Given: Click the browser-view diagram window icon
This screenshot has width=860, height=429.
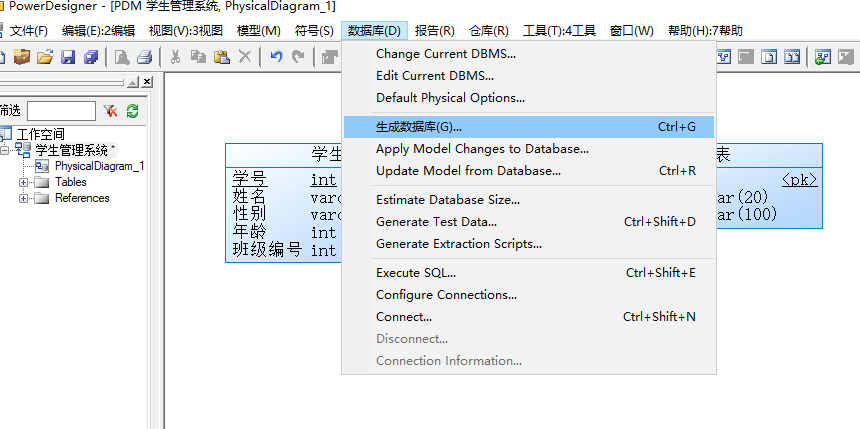Looking at the screenshot, I should click(x=724, y=57).
